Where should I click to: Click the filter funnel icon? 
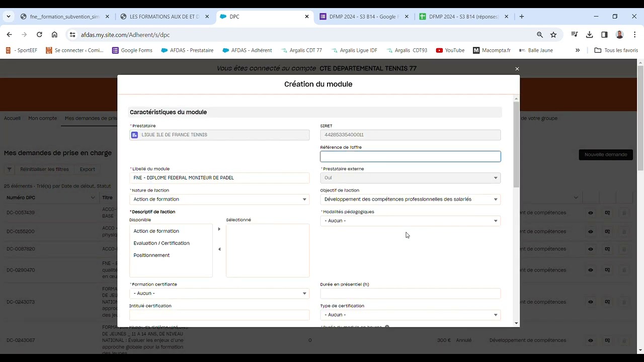(x=9, y=169)
